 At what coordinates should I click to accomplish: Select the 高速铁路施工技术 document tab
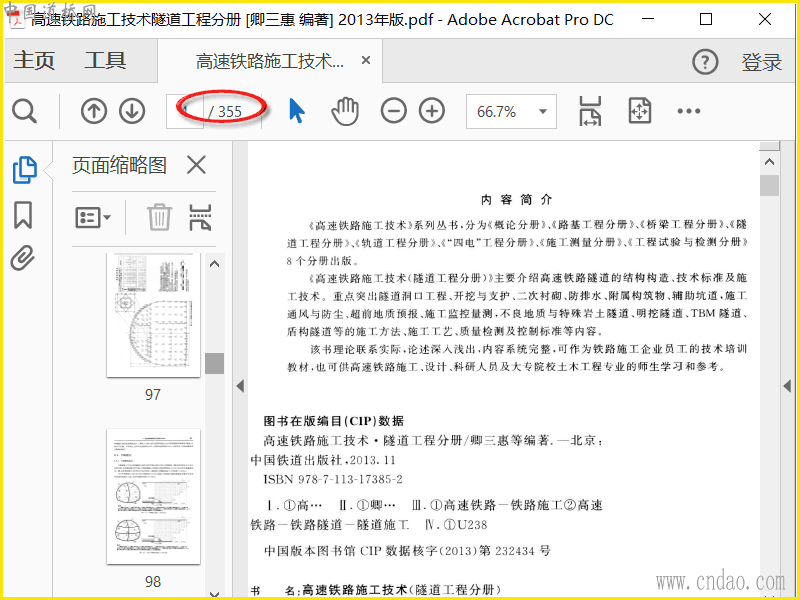[269, 61]
